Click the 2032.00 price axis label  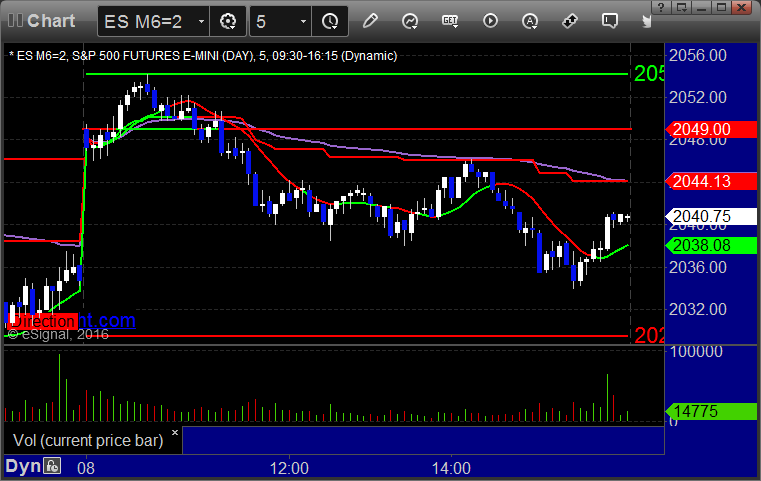(697, 310)
